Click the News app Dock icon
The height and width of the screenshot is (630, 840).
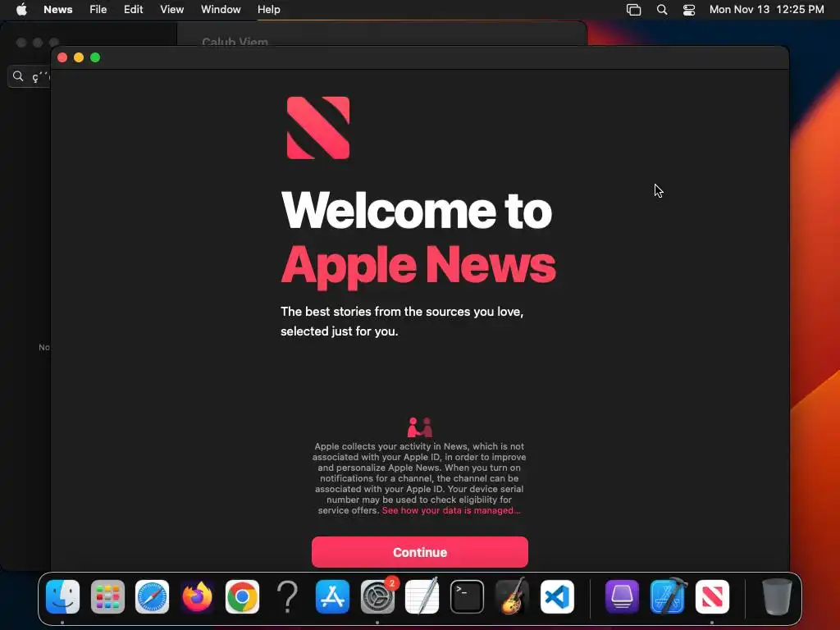click(712, 596)
